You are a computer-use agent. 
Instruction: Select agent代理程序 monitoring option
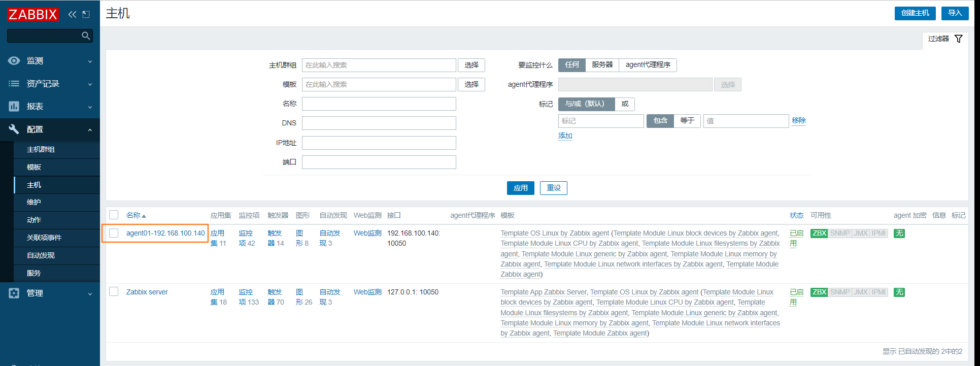click(x=648, y=65)
